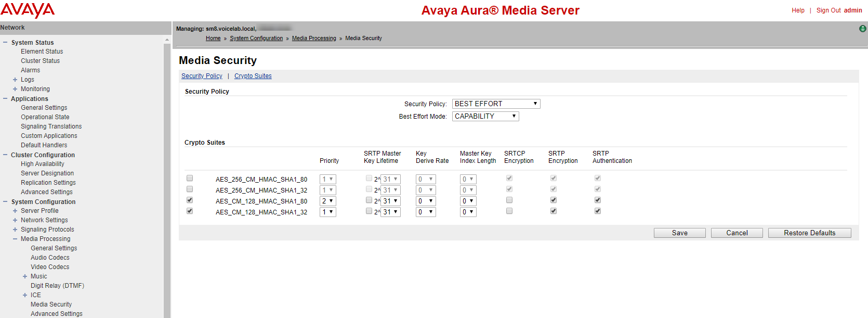This screenshot has width=868, height=318.
Task: Open master key index dropdown for AES_CM_128_HMAC_SHA1_80
Action: pyautogui.click(x=468, y=201)
